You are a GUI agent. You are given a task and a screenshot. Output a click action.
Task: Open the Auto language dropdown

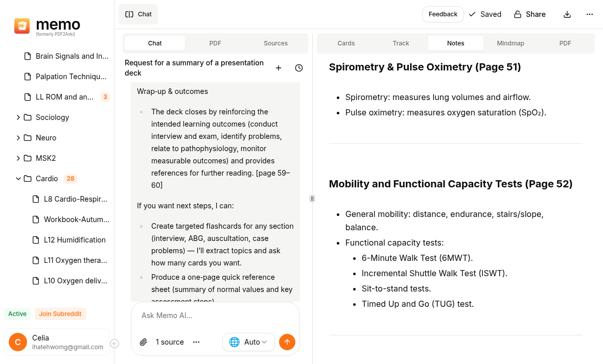point(248,342)
